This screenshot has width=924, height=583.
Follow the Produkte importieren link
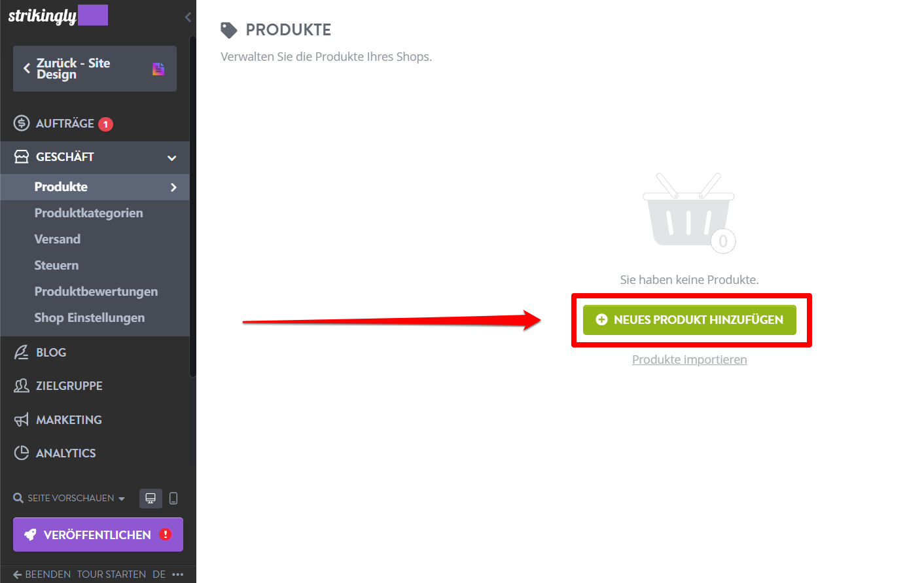690,359
